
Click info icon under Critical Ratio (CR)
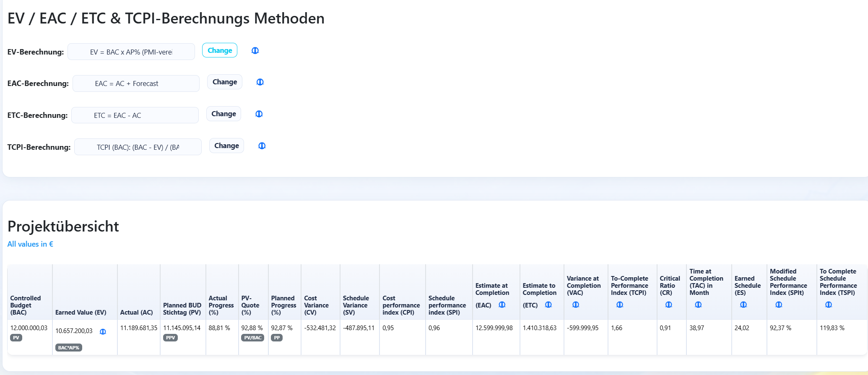click(x=669, y=305)
